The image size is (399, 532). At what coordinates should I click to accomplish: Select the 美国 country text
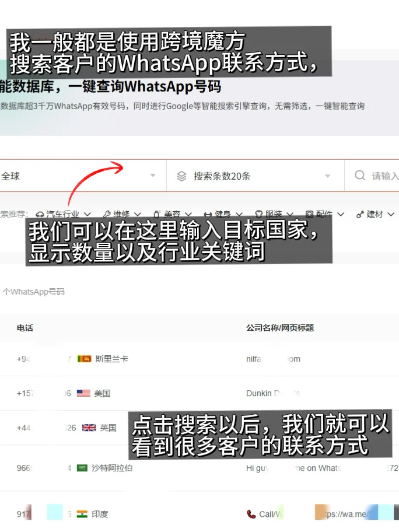point(102,394)
